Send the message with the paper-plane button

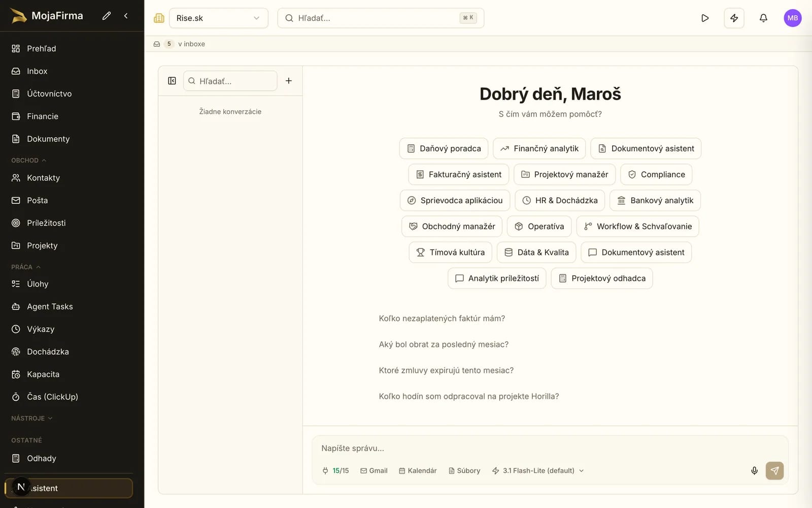(x=774, y=470)
